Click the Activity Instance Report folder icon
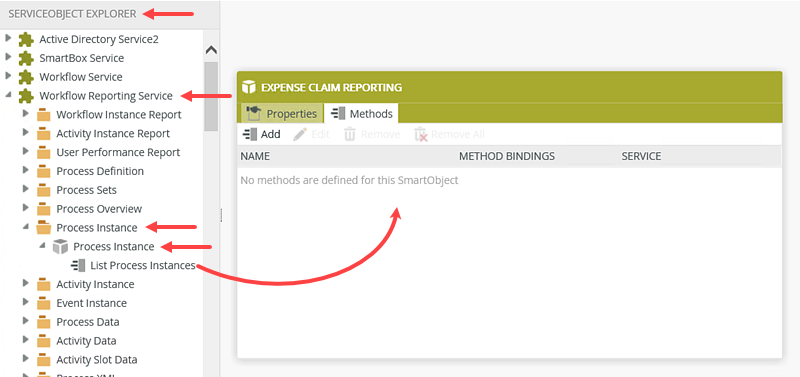Viewport: 800px width, 377px height. tap(44, 134)
